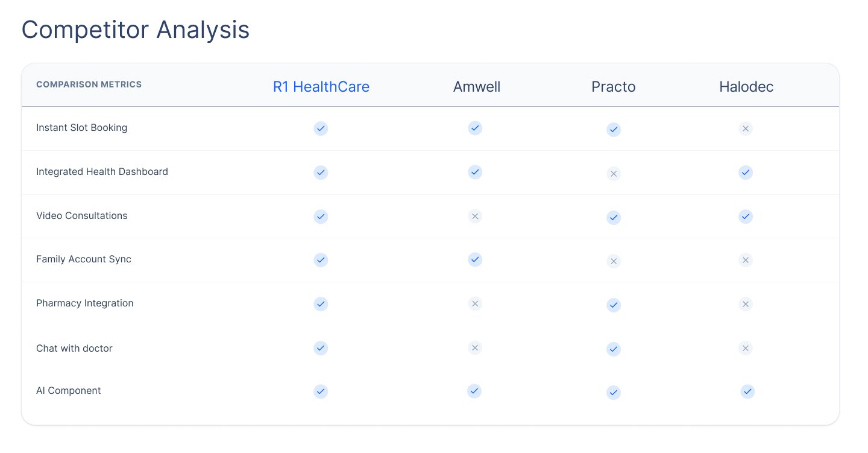
Task: Click Halodec Chat with doctor cross icon
Action: pyautogui.click(x=746, y=348)
